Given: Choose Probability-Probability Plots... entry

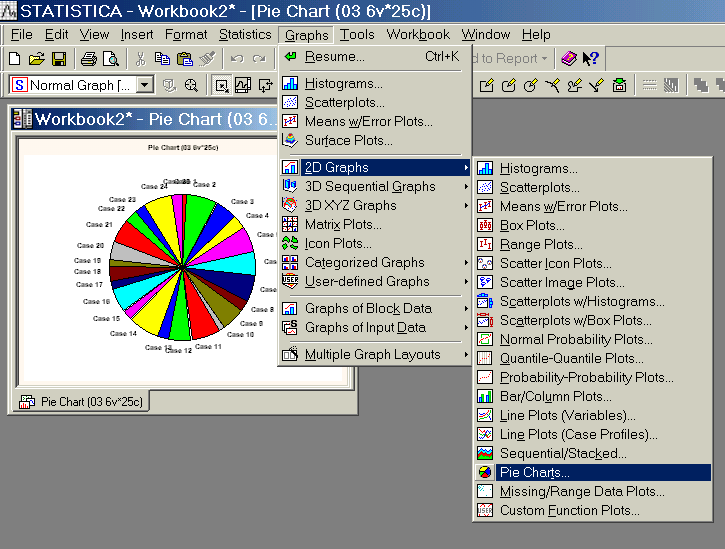Looking at the screenshot, I should tap(593, 377).
